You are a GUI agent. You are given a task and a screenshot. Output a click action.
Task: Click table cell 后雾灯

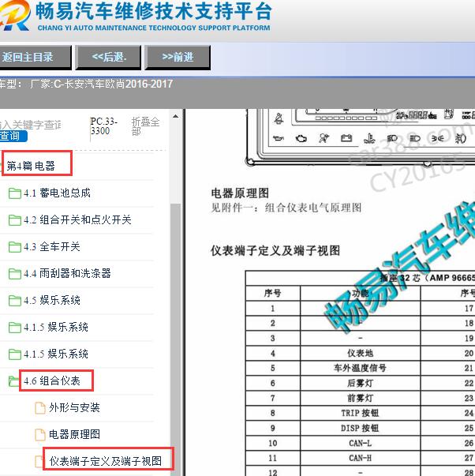(361, 383)
